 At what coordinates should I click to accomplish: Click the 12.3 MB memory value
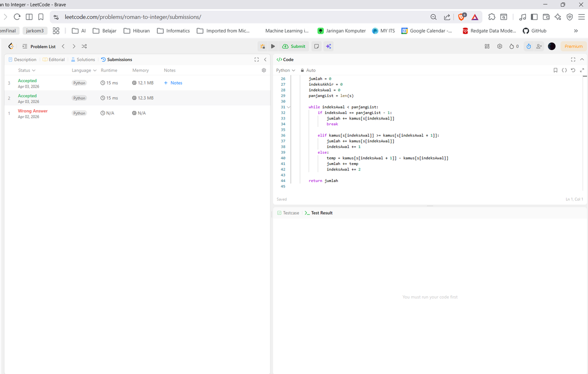tap(143, 98)
